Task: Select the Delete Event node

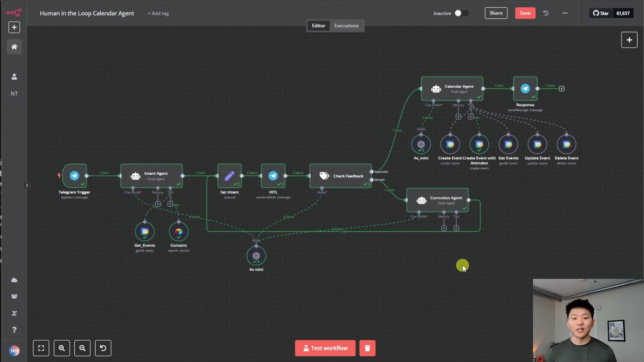Action: 566,144
